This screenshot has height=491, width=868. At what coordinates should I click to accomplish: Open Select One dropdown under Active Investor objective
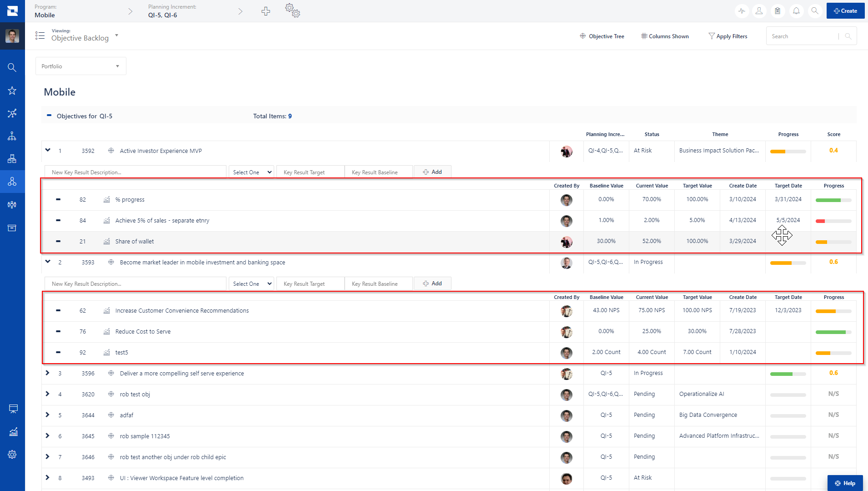pyautogui.click(x=251, y=172)
